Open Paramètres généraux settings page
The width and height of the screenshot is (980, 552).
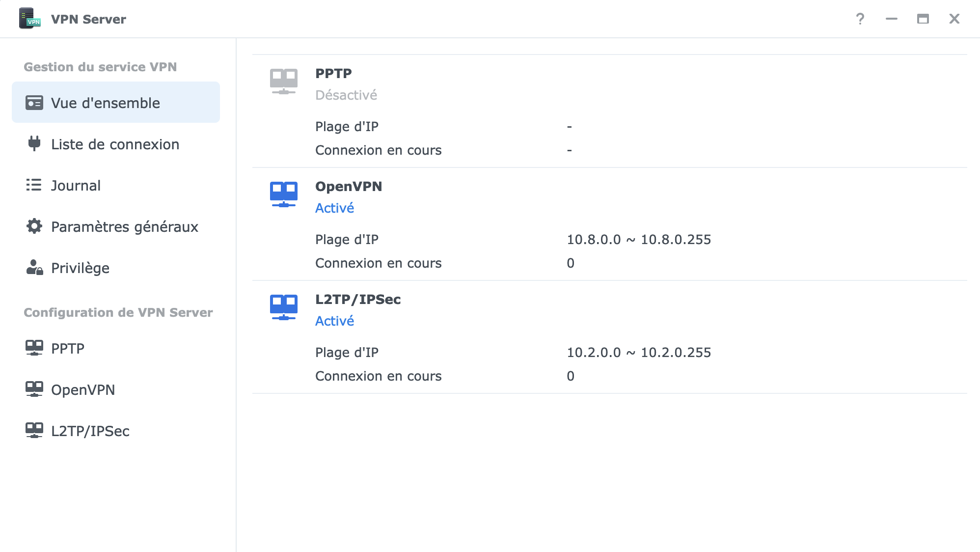tap(124, 227)
